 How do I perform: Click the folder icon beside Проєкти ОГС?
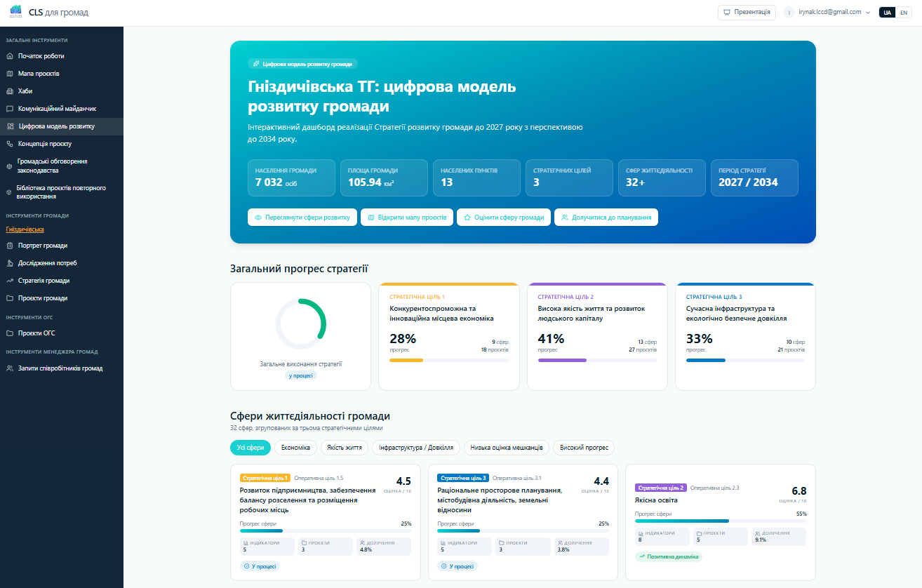tap(10, 333)
